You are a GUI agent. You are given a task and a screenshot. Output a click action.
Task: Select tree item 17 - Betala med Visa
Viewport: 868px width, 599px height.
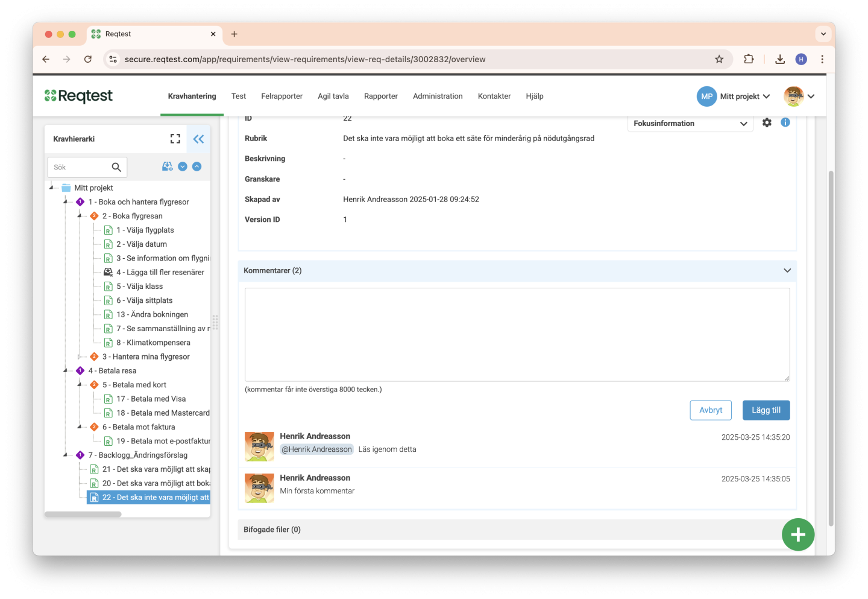click(151, 399)
